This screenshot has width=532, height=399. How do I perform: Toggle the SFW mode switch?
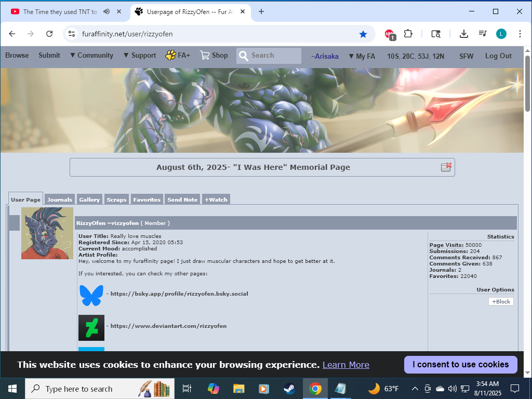click(x=466, y=56)
